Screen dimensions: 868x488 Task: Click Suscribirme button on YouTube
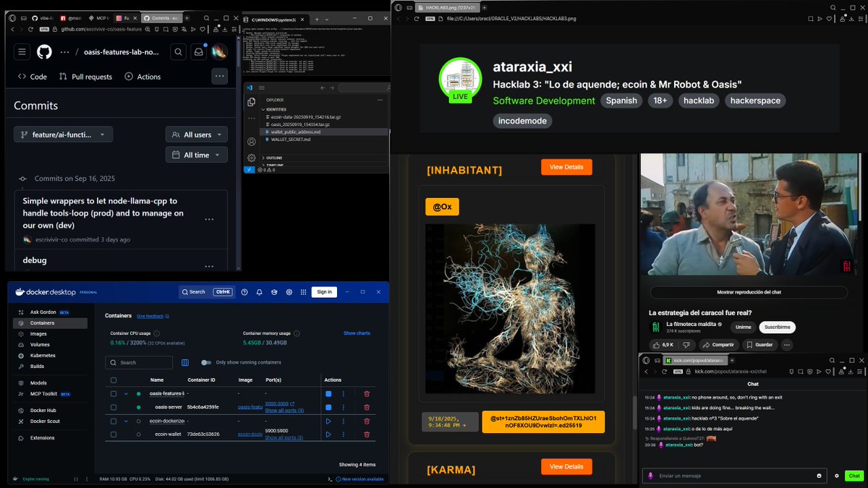tap(777, 327)
